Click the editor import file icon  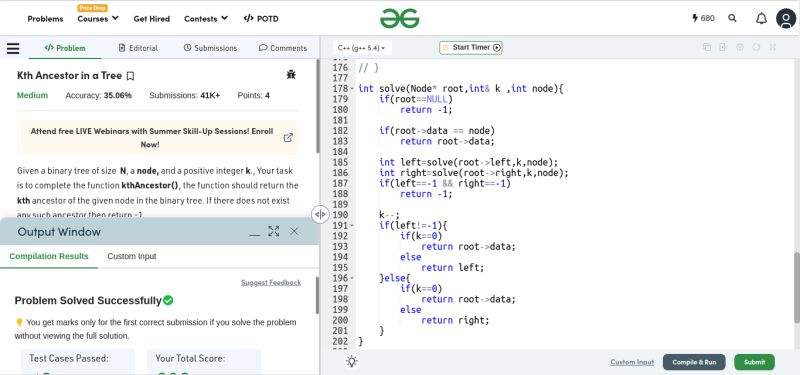click(723, 47)
